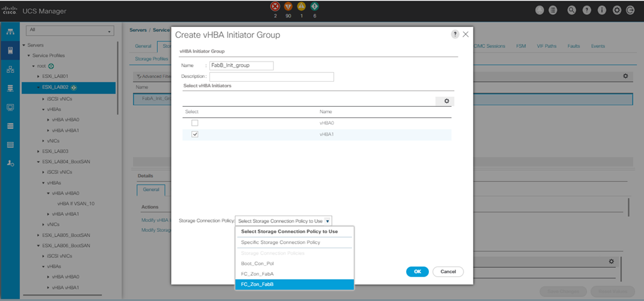This screenshot has height=301, width=644.
Task: Click the Cancel button
Action: click(x=448, y=271)
